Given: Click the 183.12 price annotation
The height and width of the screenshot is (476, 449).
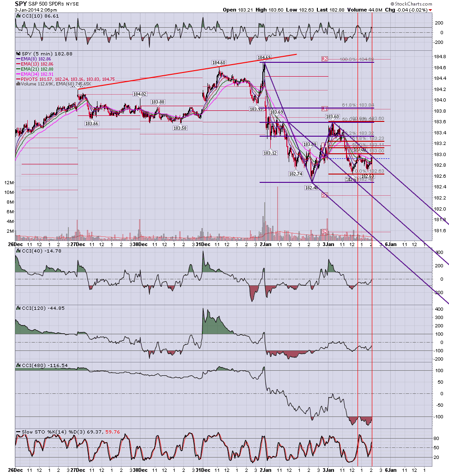Looking at the screenshot, I should [x=270, y=153].
